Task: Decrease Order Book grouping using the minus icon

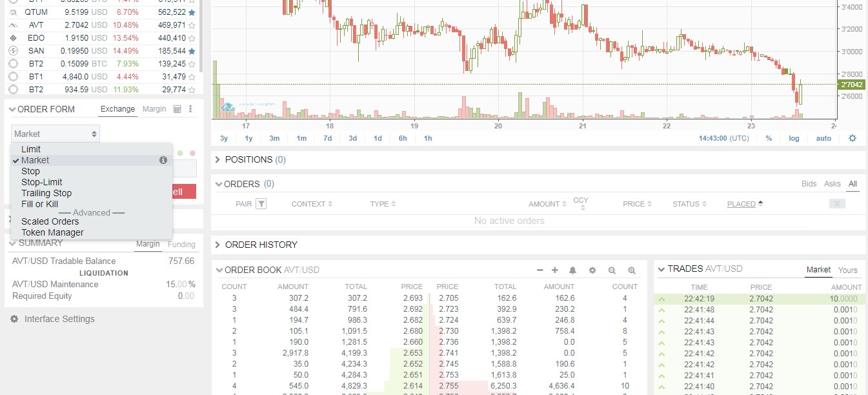Action: point(540,270)
